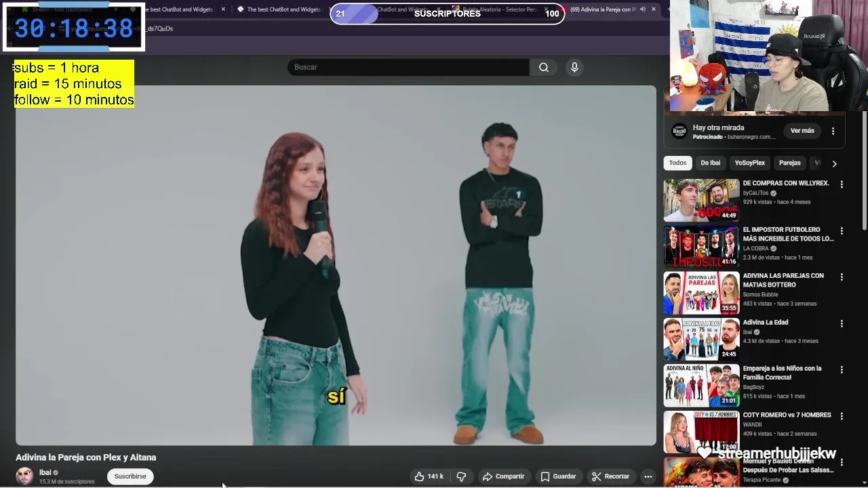Open more actions menu below video

click(x=648, y=476)
